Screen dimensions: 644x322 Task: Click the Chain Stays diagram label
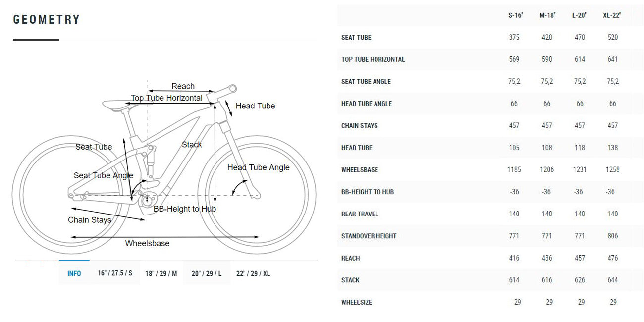90,220
